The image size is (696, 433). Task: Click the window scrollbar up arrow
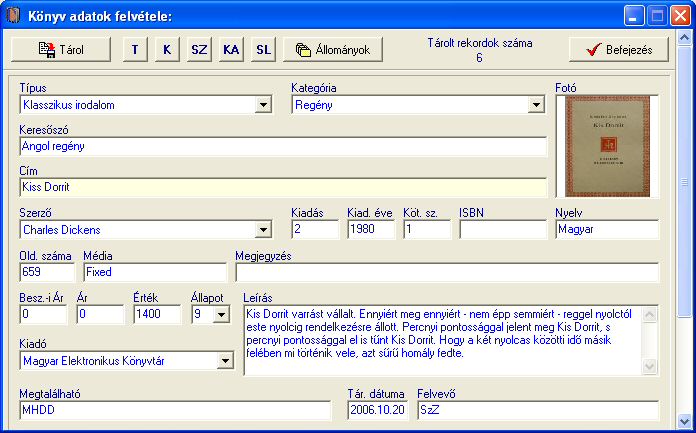click(x=684, y=38)
